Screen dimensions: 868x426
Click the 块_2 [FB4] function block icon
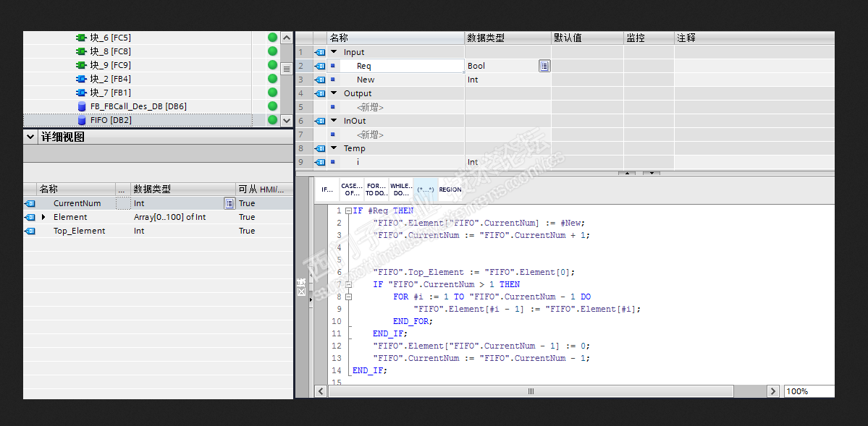[x=81, y=79]
